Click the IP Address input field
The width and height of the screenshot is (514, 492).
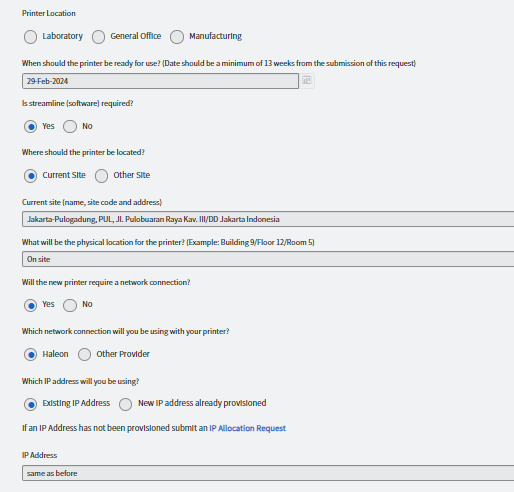pos(268,473)
